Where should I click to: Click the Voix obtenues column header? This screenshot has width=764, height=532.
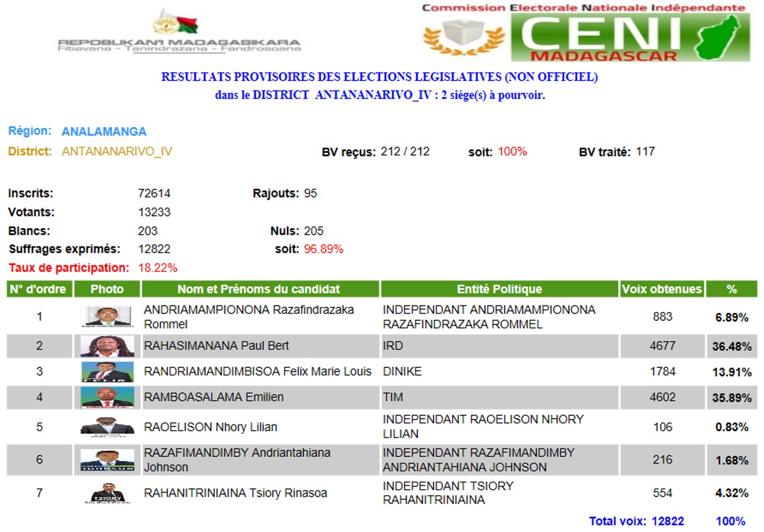coord(661,289)
